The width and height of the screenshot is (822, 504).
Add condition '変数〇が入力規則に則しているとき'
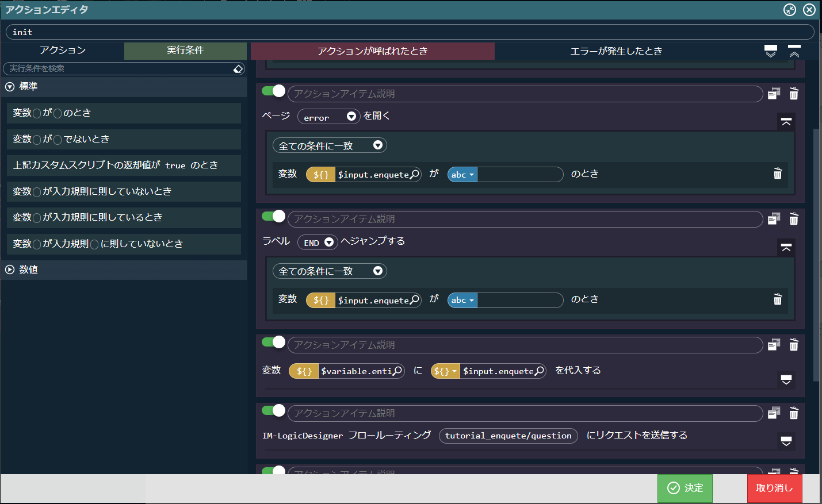[x=124, y=218]
